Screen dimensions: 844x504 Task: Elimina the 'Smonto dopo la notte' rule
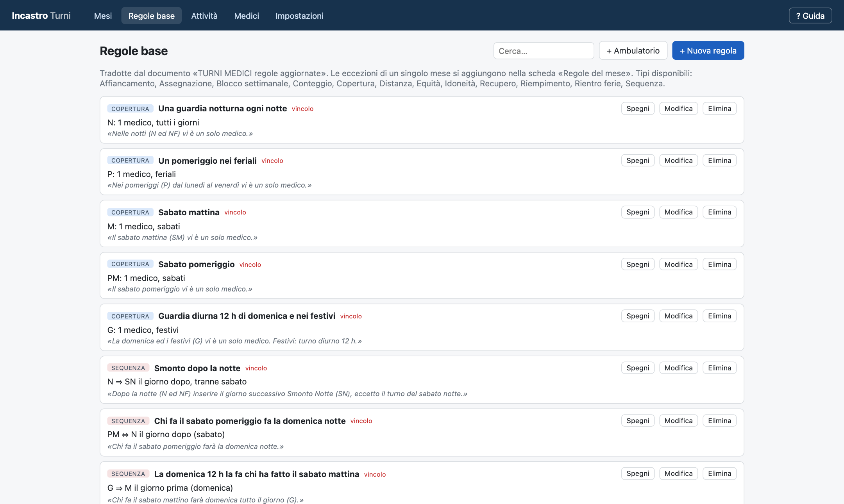click(x=719, y=368)
